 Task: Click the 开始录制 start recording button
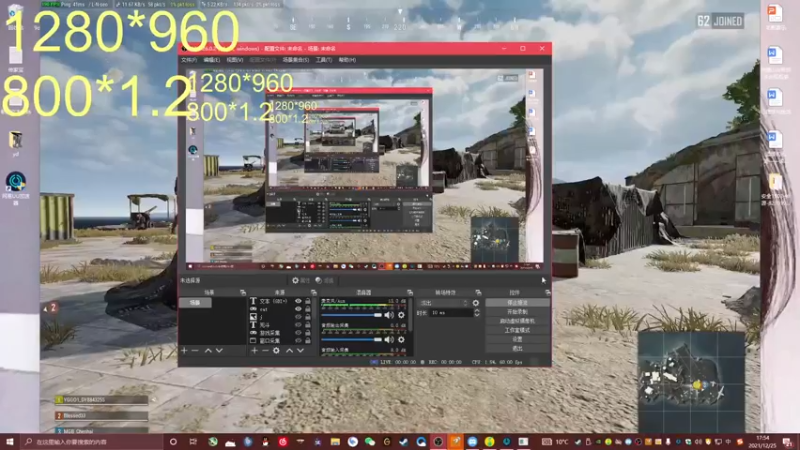coord(517,312)
